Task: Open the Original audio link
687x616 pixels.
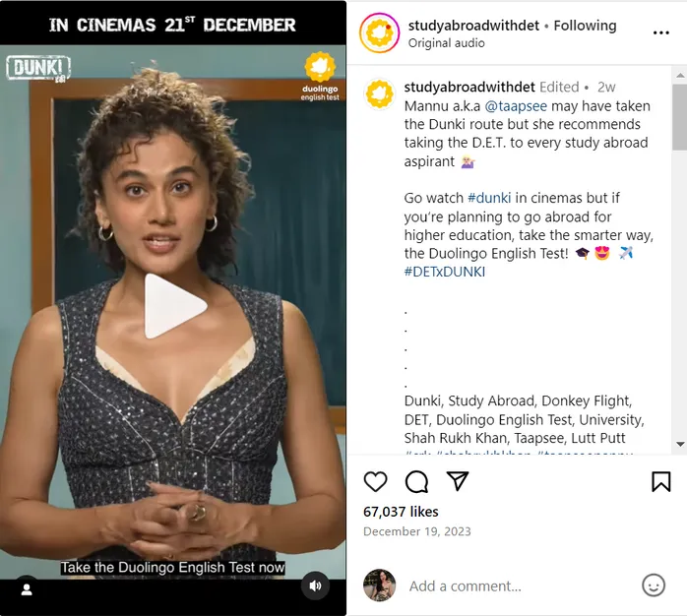Action: tap(447, 43)
